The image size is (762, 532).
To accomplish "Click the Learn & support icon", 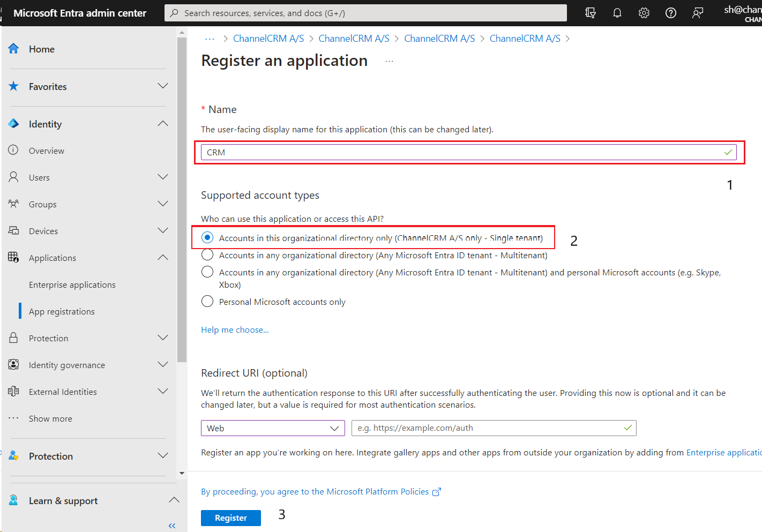I will tap(13, 500).
